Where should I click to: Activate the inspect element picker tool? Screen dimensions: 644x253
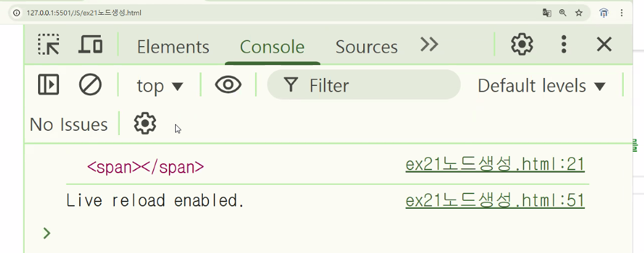[x=49, y=45]
